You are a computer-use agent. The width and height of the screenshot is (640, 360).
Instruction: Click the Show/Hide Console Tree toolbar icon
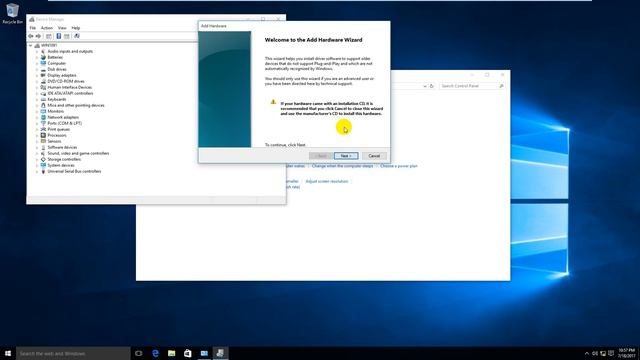point(49,36)
